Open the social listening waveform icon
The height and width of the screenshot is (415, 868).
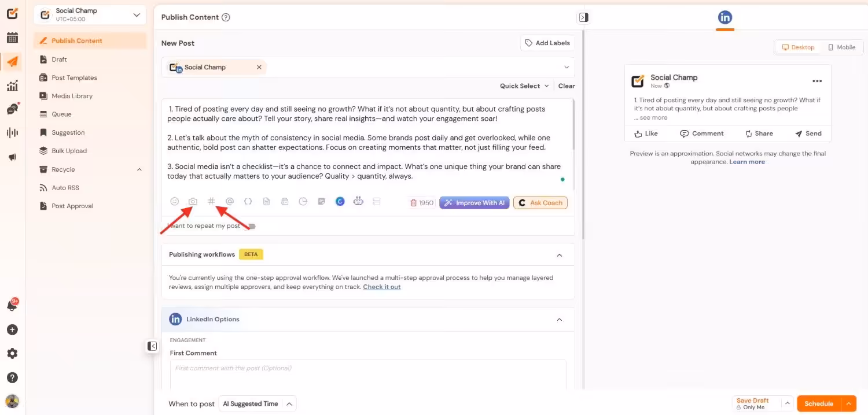(x=12, y=133)
